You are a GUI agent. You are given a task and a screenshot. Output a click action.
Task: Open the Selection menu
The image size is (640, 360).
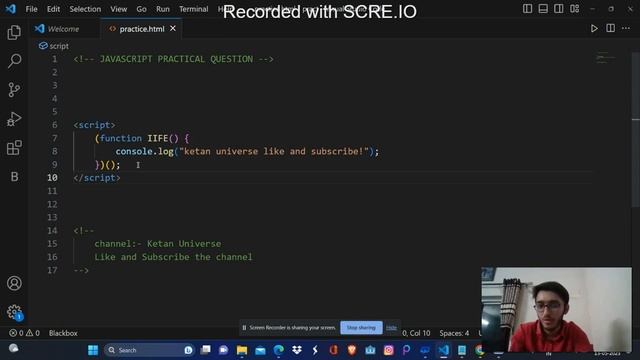(x=85, y=9)
